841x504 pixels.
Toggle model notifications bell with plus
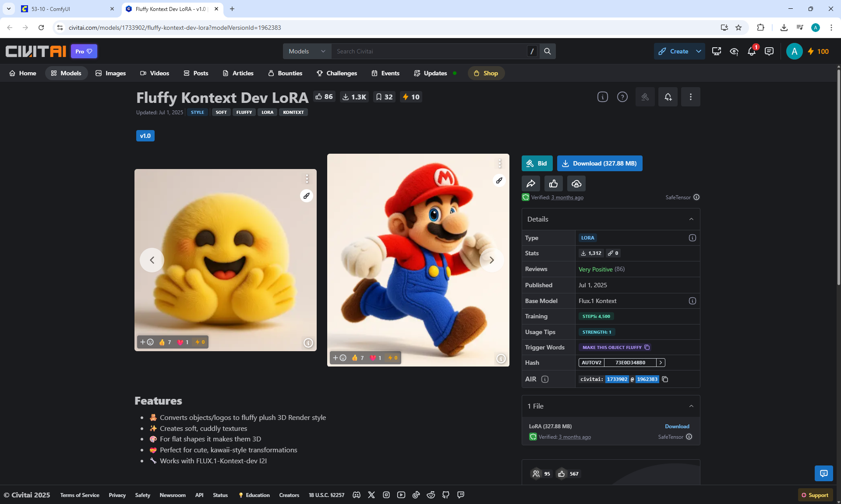668,97
